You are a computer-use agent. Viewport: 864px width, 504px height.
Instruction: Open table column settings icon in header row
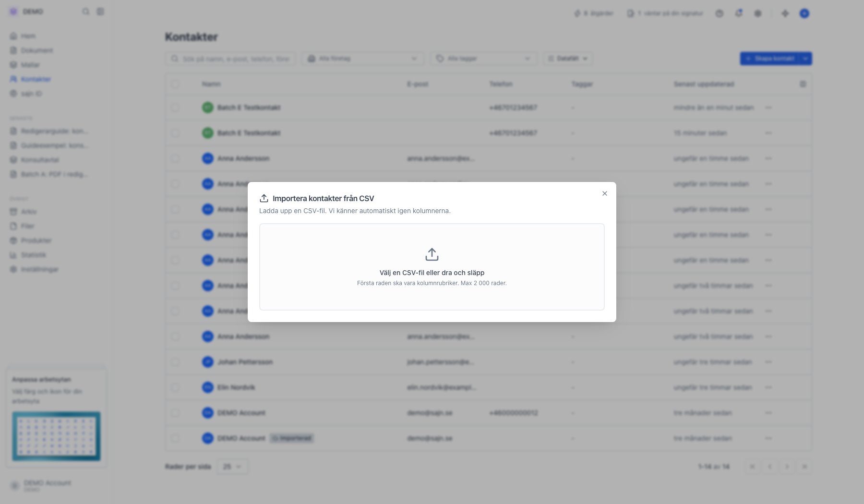point(803,84)
